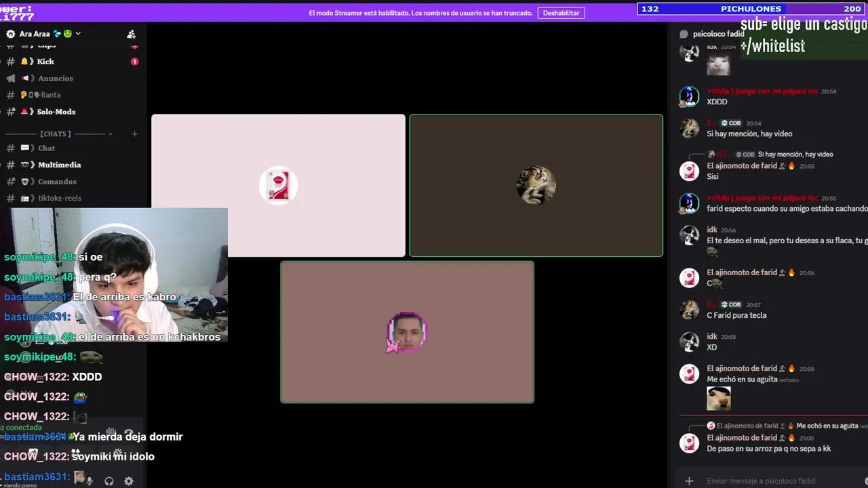Open the Multimedia channel

point(59,165)
